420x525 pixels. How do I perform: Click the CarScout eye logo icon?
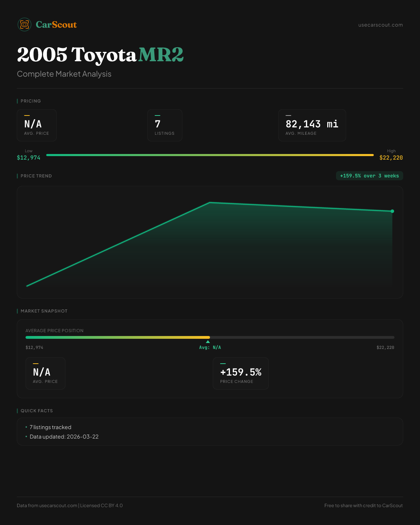click(24, 24)
